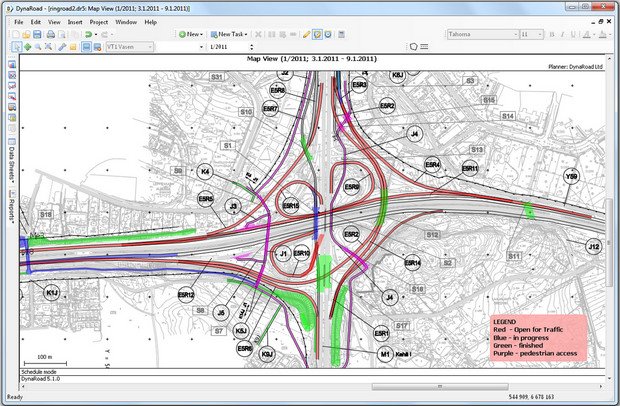Viewport: 620px width, 406px height.
Task: Toggle the arrow pointer selection tool
Action: click(17, 47)
